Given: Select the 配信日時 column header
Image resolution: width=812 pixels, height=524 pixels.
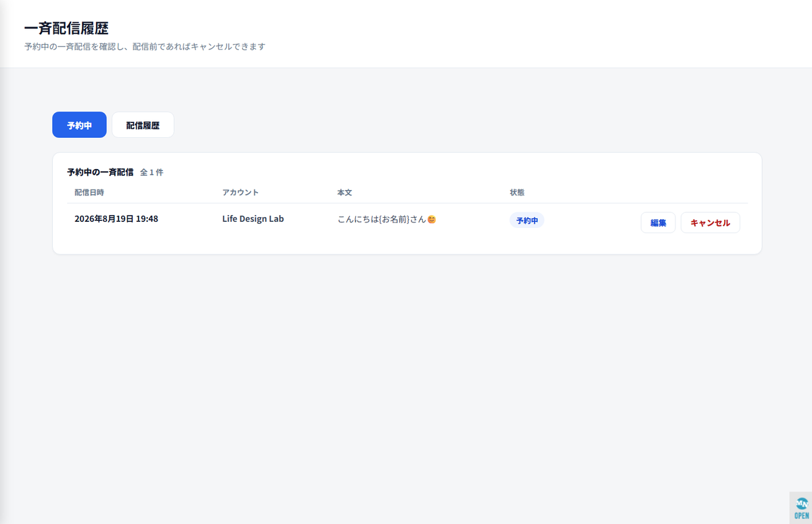Looking at the screenshot, I should 89,193.
